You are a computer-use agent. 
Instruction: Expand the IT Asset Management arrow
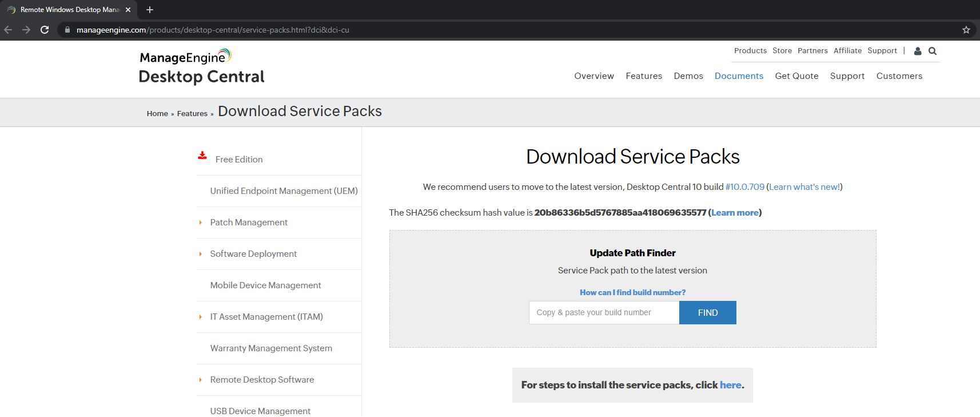pyautogui.click(x=200, y=317)
